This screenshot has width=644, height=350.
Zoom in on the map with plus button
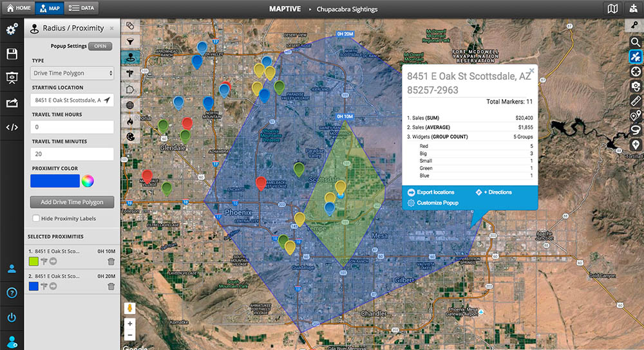click(x=130, y=324)
